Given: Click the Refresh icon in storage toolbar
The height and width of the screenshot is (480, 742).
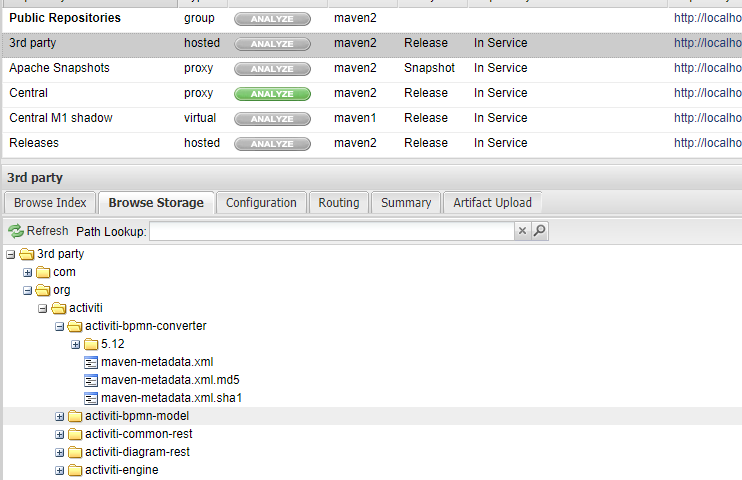Looking at the screenshot, I should point(15,231).
